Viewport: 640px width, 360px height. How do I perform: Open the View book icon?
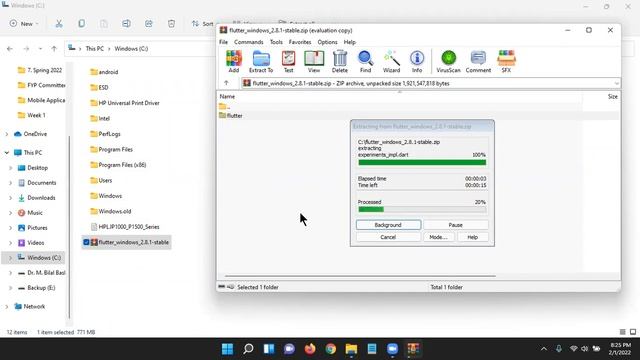click(x=314, y=62)
